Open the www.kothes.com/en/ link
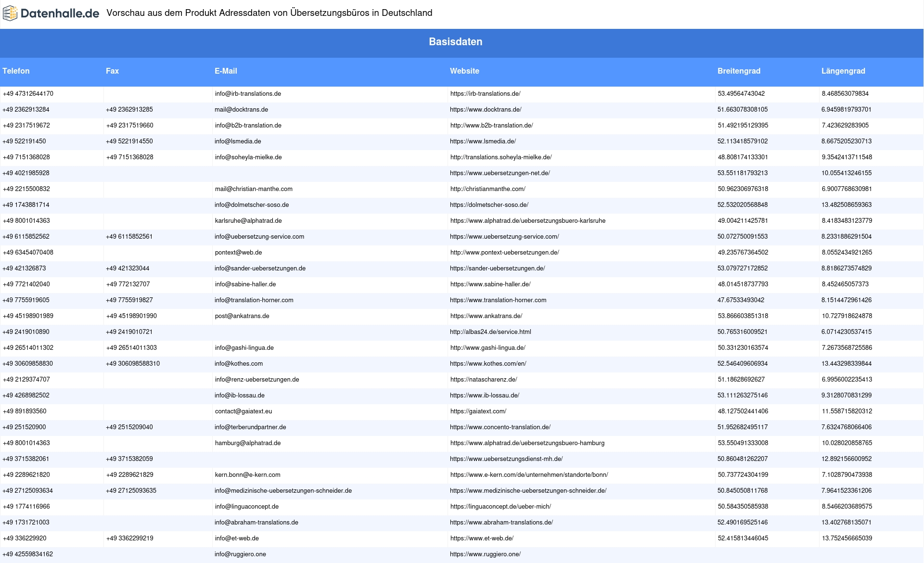 (x=488, y=364)
